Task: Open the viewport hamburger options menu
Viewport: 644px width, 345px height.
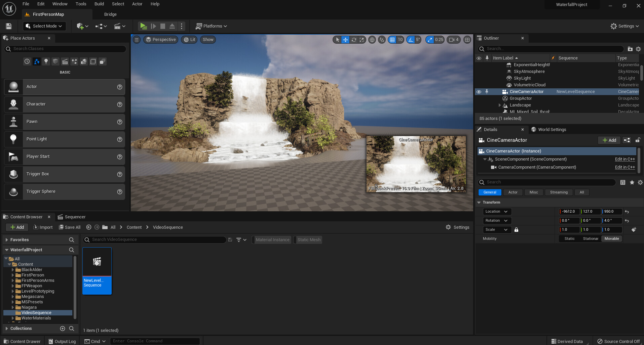Action: tap(137, 40)
